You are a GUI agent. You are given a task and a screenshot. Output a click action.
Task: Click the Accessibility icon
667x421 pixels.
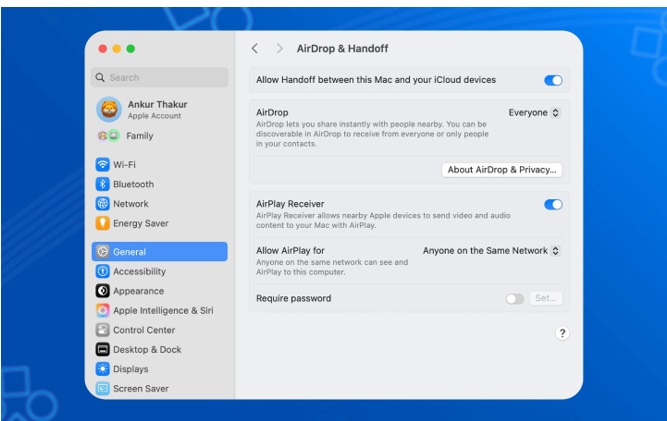point(102,272)
